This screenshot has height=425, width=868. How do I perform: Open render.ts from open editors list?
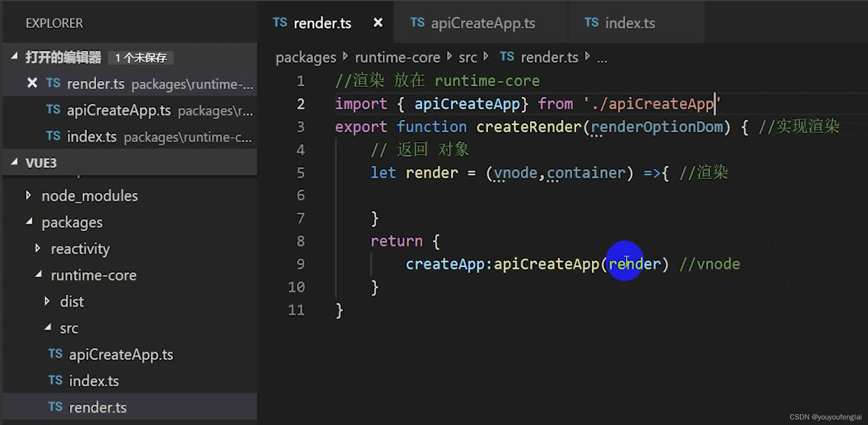coord(130,83)
